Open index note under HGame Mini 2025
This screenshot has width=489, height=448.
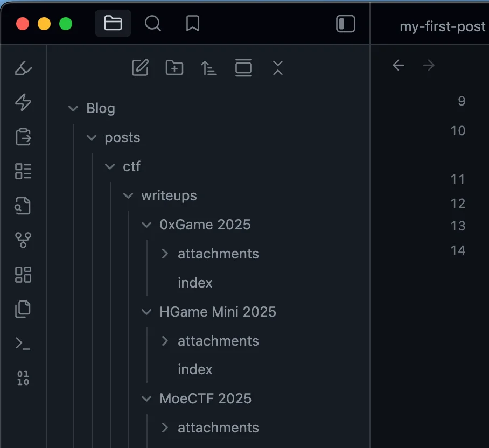click(195, 369)
